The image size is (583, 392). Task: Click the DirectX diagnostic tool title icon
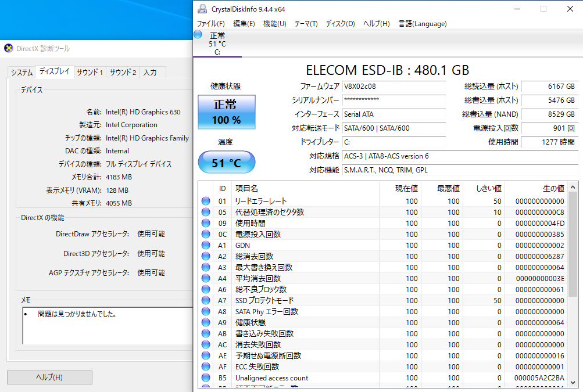point(9,48)
